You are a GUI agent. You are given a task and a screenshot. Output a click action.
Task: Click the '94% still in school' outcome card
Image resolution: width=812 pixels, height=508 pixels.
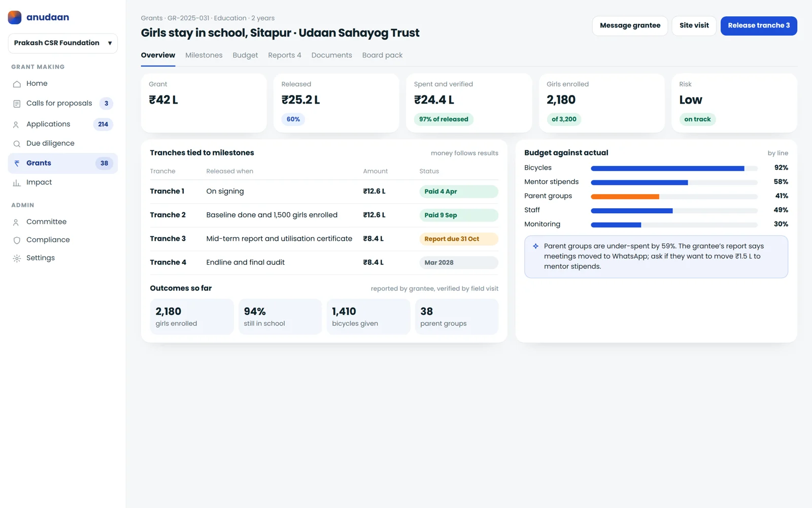(x=280, y=317)
